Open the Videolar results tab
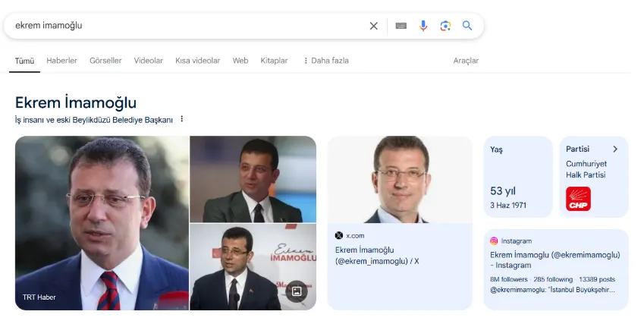The width and height of the screenshot is (644, 324). pos(149,61)
